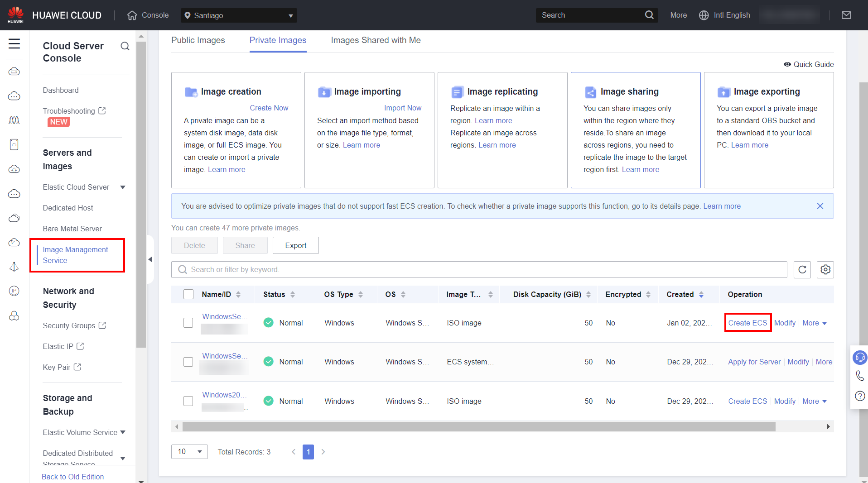Image resolution: width=868 pixels, height=483 pixels.
Task: Check the Windows20 image row checkbox
Action: click(x=188, y=401)
